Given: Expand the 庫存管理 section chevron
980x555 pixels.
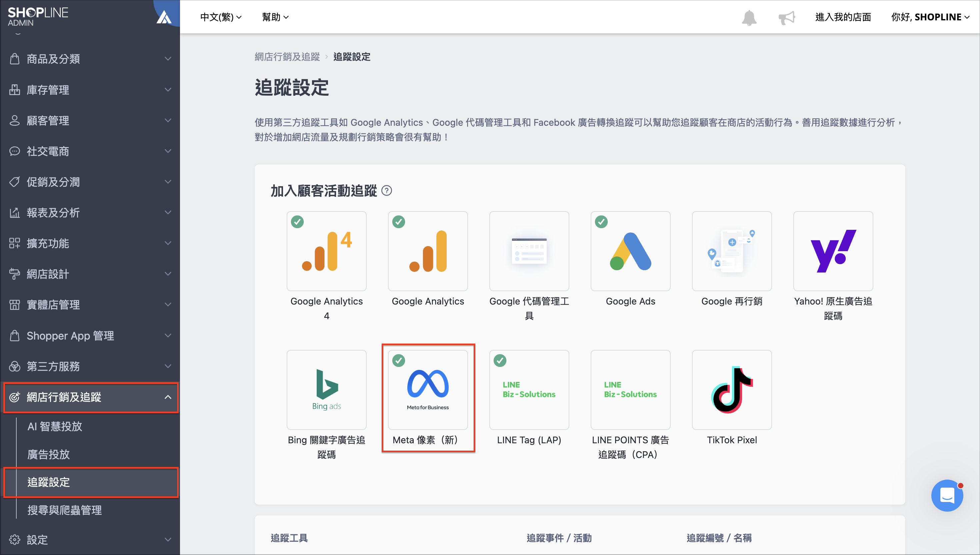Looking at the screenshot, I should [168, 90].
